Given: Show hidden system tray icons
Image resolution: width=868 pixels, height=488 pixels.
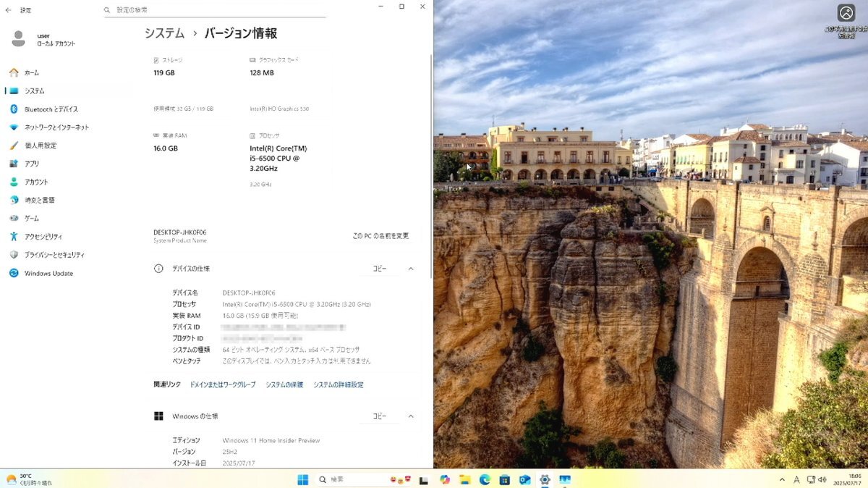Looking at the screenshot, I should click(x=782, y=479).
